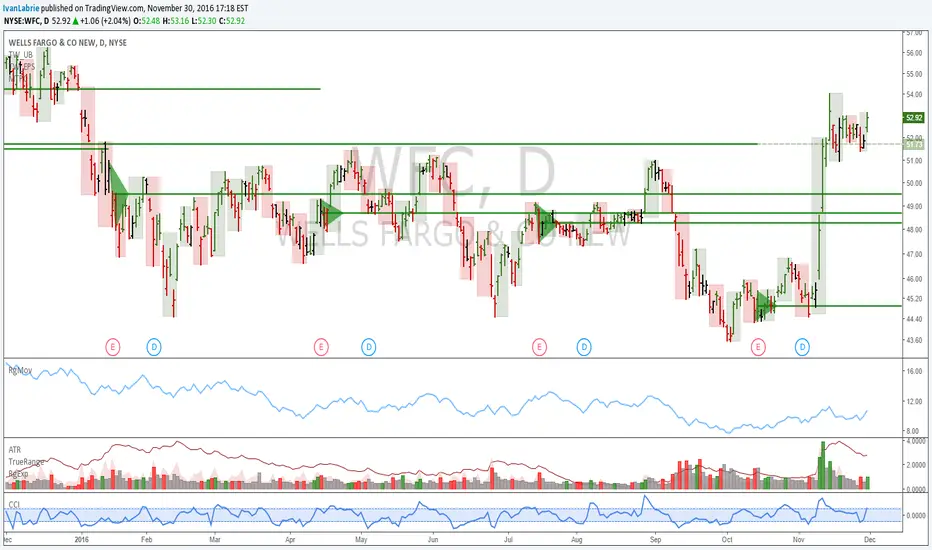Click the Sep time axis label
Image resolution: width=932 pixels, height=550 pixels.
pos(656,540)
